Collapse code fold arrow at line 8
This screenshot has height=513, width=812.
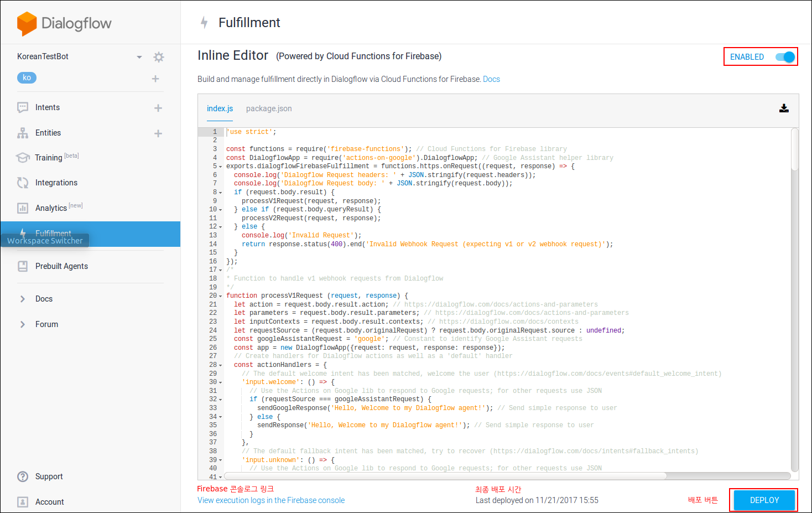[221, 193]
